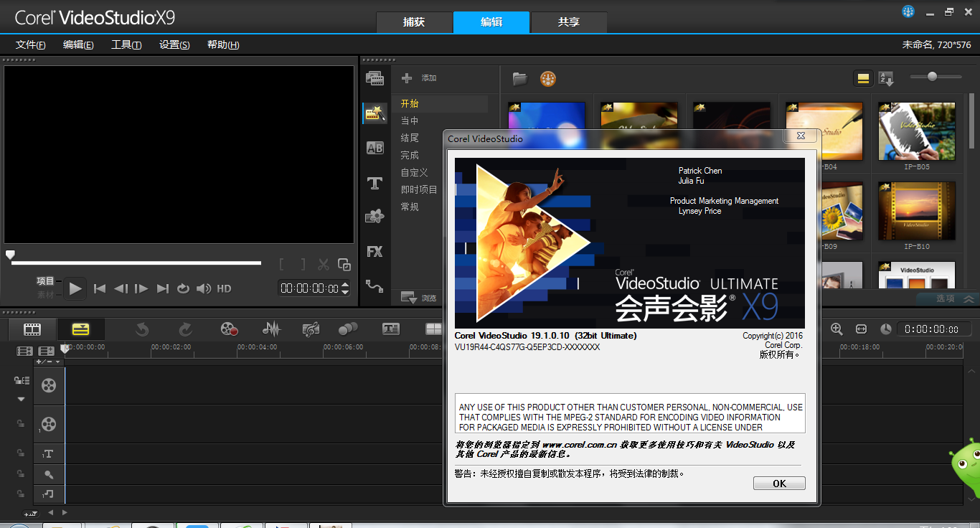This screenshot has height=528, width=980.
Task: Open the 设置(S) menu
Action: (x=174, y=44)
